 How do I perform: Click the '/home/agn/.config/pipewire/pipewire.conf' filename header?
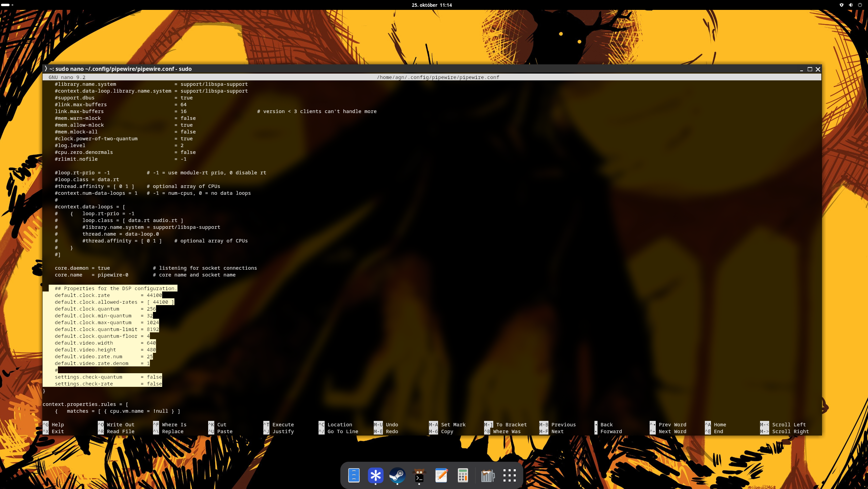(x=438, y=77)
